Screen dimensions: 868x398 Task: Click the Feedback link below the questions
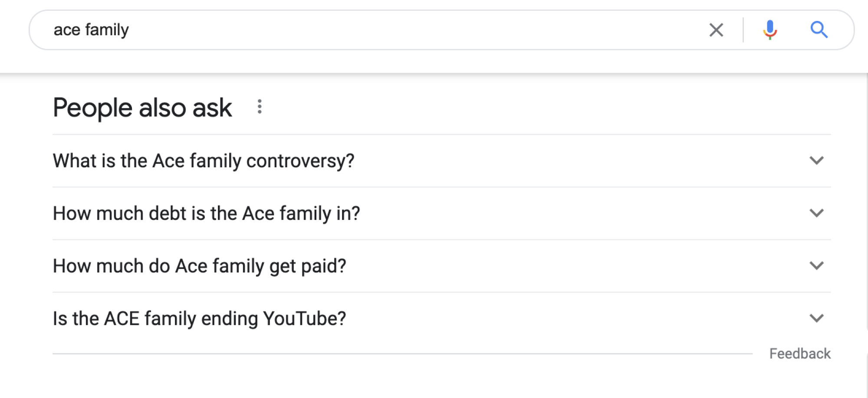(x=799, y=354)
